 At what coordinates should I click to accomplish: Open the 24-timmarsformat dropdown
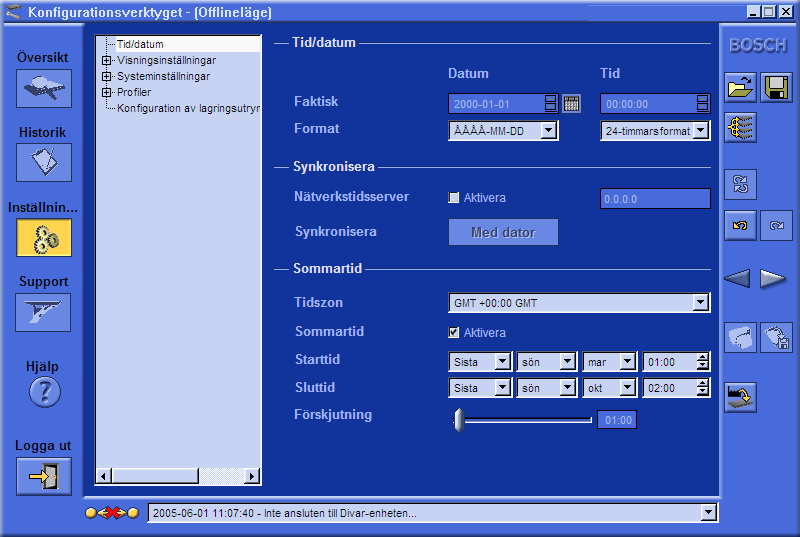pos(701,131)
